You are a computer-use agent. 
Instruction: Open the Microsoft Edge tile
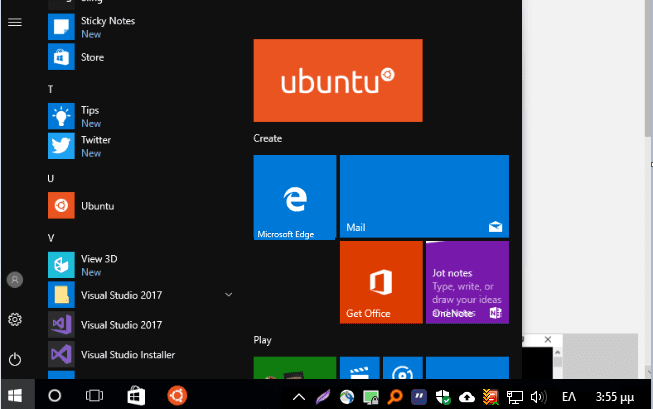click(295, 197)
